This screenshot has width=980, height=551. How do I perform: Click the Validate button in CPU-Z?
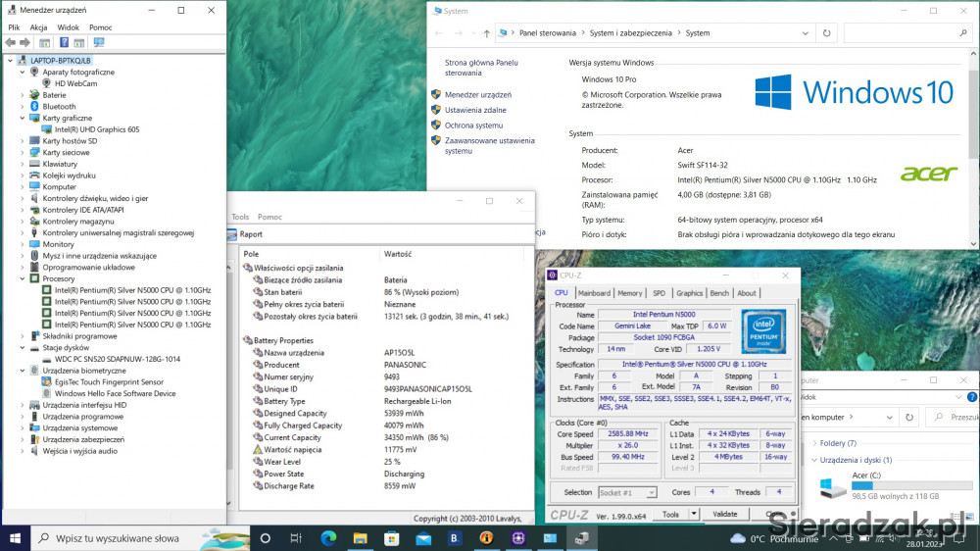[x=724, y=514]
